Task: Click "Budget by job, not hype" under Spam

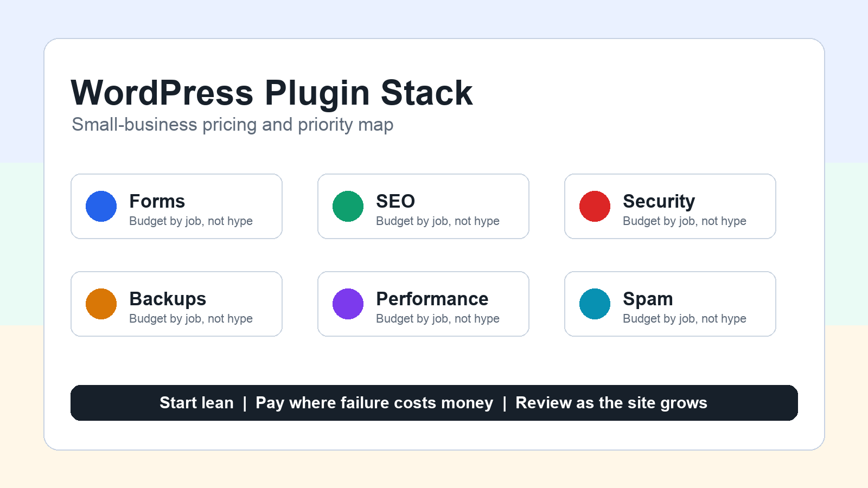Action: click(685, 319)
